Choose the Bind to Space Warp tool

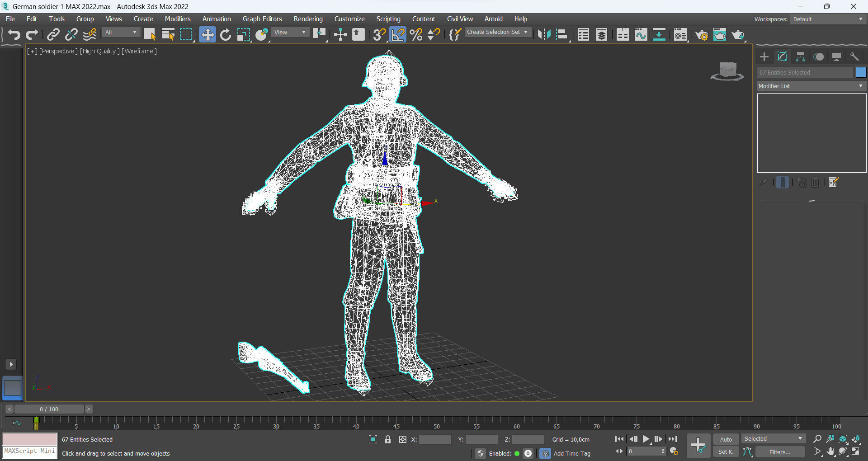pyautogui.click(x=90, y=34)
